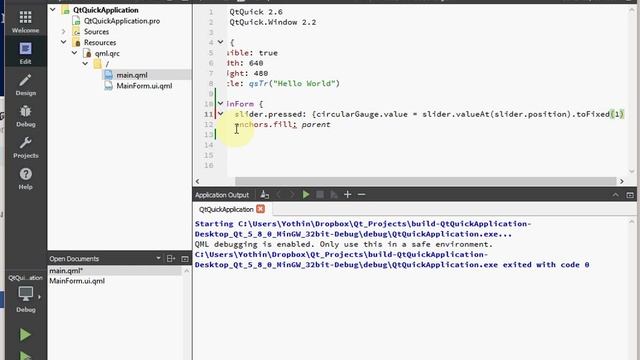Attach debugger to running application
The height and width of the screenshot is (360, 640).
[x=334, y=195]
